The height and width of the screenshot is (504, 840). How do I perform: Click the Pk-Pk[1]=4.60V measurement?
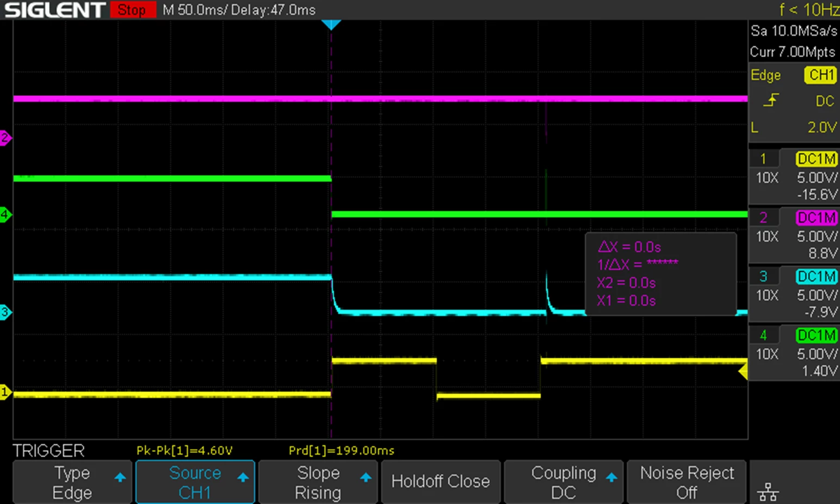(x=184, y=450)
